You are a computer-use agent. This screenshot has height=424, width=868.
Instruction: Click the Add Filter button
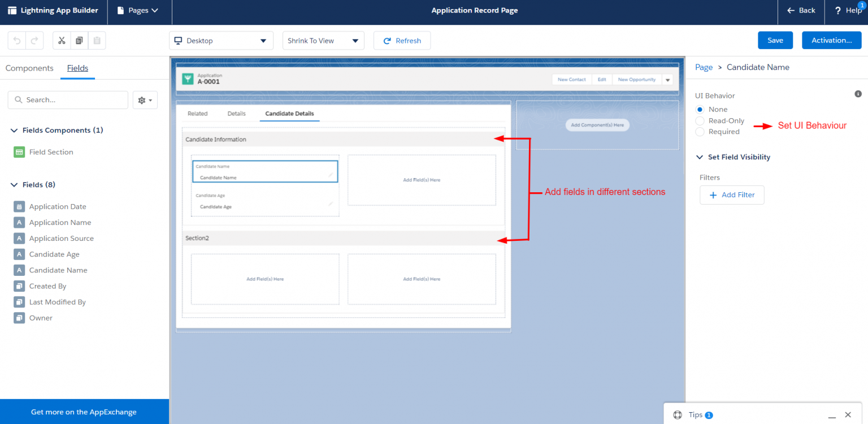click(732, 195)
